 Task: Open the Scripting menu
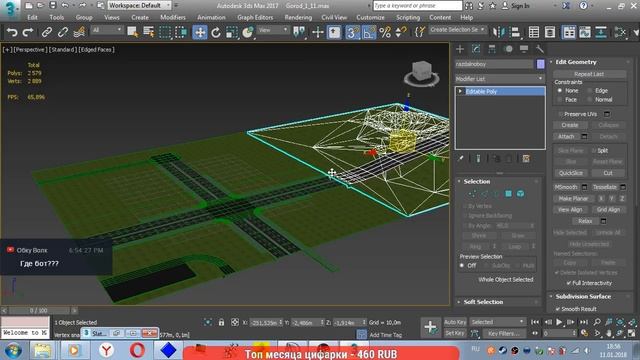pyautogui.click(x=408, y=18)
